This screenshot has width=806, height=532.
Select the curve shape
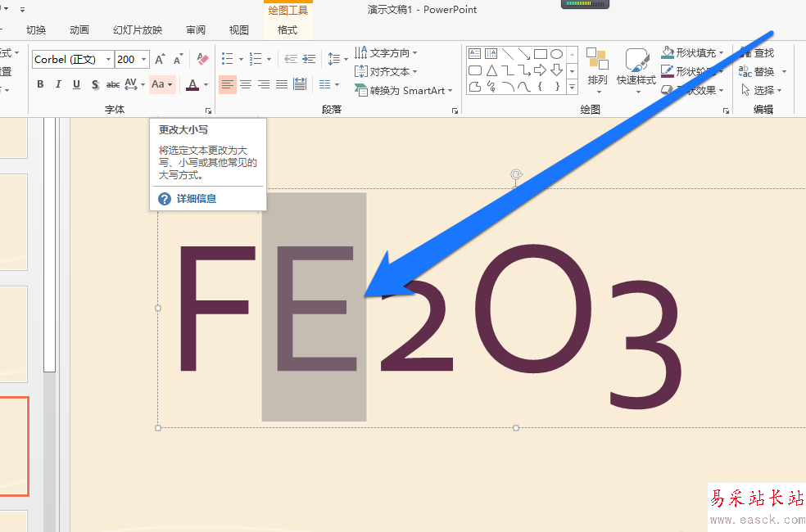coord(524,87)
